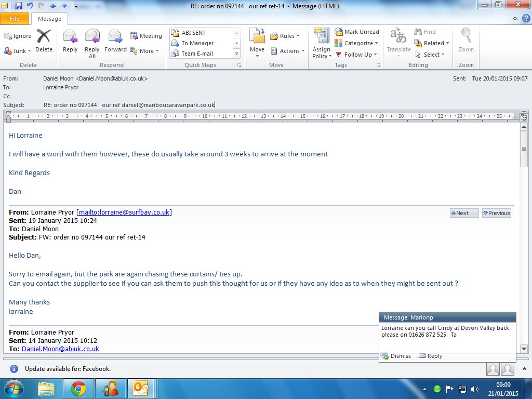Screen dimensions: 532x399
Task: Open the Customize Quick Access Toolbar dropdown
Action: pyautogui.click(x=76, y=6)
